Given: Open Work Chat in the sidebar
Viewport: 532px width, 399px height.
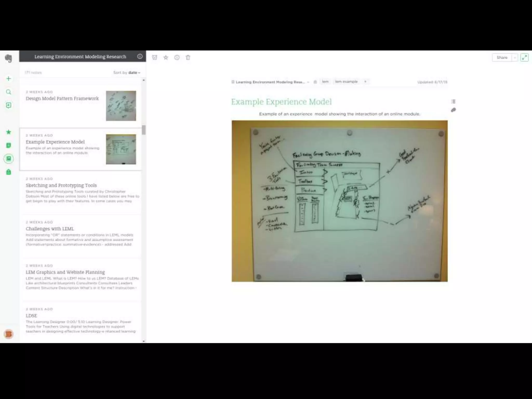Looking at the screenshot, I should [x=9, y=105].
